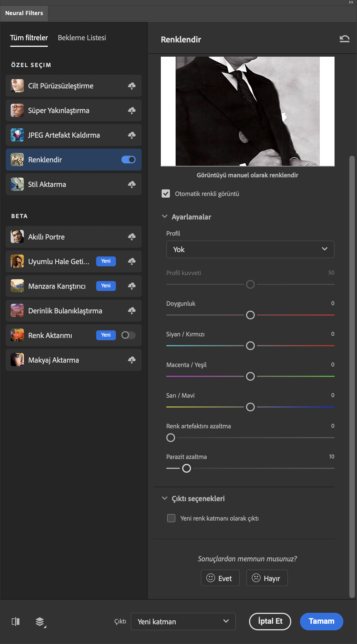Screen dimensions: 357x644
Task: Toggle the before/after preview icon
Action: (16, 622)
